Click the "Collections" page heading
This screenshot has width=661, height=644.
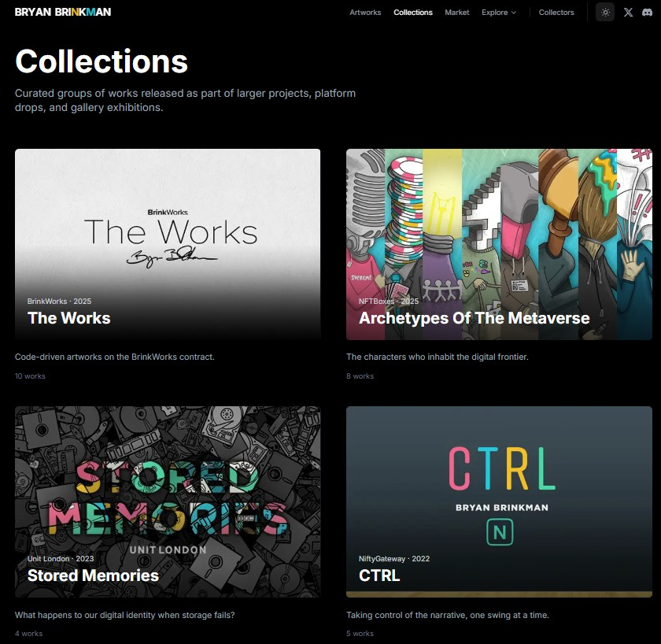coord(102,61)
